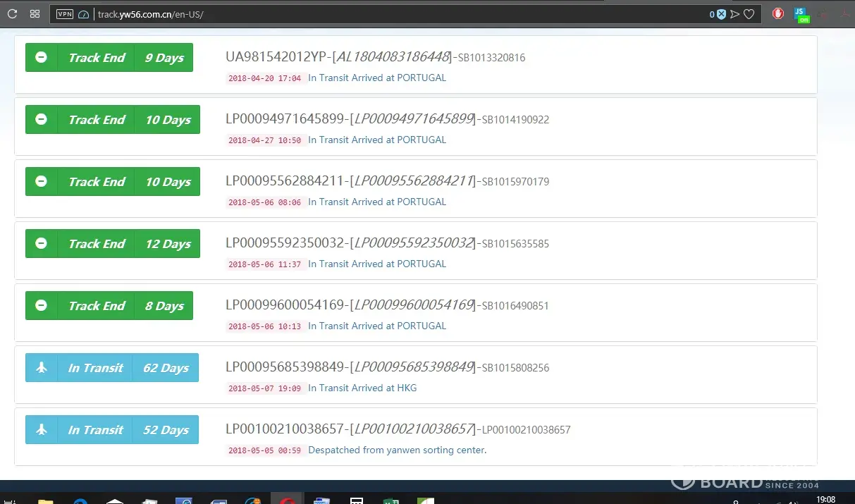This screenshot has width=855, height=504.
Task: Click minus icon of UA981542012YP row
Action: click(x=42, y=58)
